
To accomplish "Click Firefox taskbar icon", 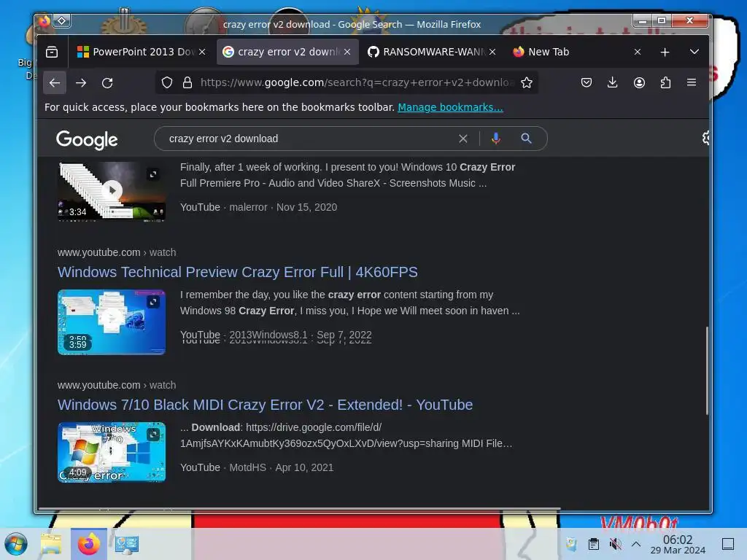I will [88, 544].
